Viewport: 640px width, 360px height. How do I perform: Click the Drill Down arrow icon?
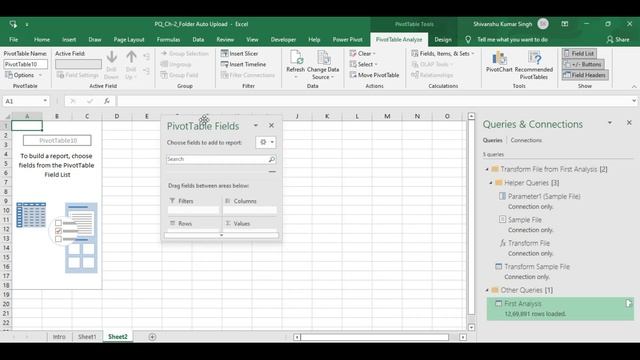coord(111,57)
